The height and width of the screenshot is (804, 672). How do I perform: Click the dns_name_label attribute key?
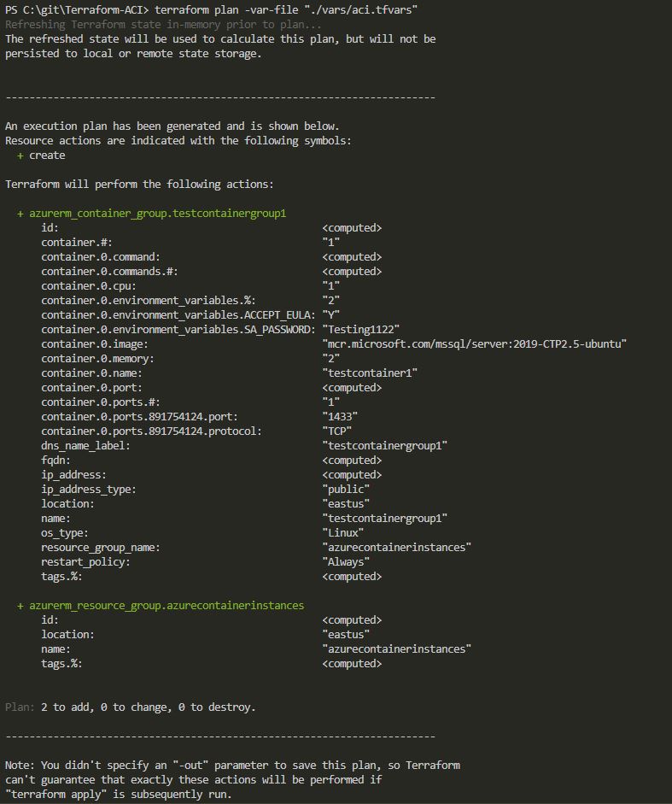[x=85, y=446]
